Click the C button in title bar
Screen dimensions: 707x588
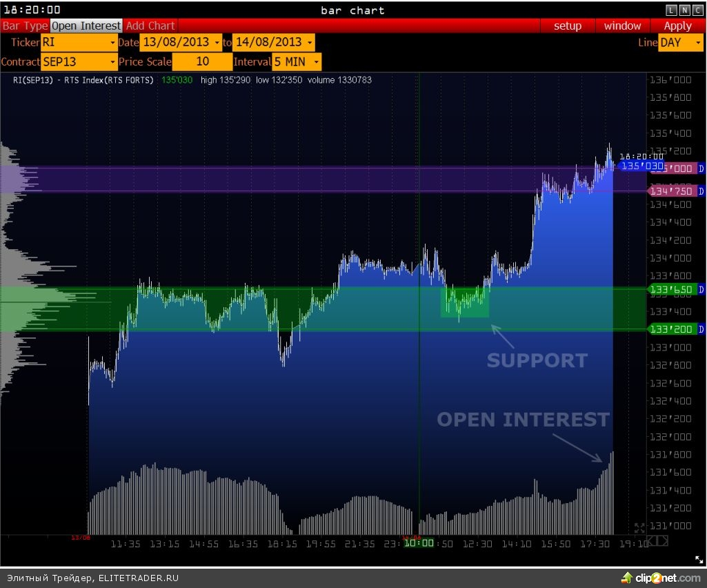click(697, 10)
